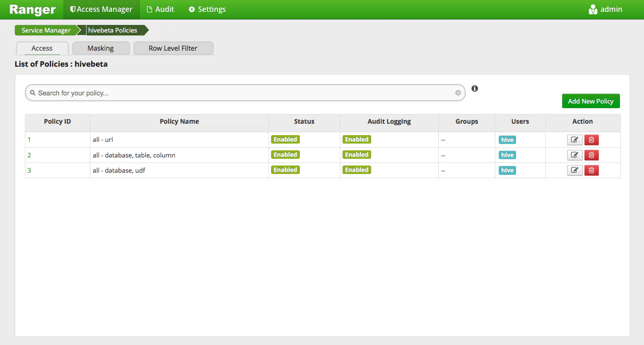Switch to the Masking tab

[101, 48]
